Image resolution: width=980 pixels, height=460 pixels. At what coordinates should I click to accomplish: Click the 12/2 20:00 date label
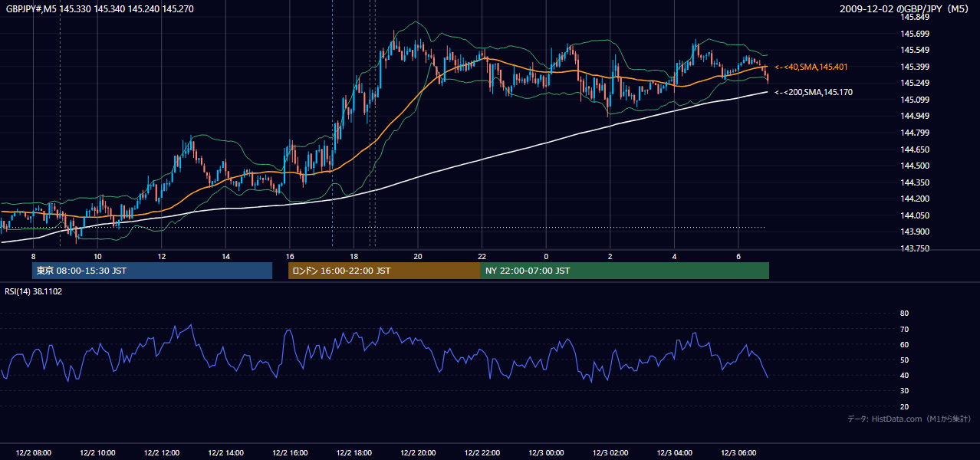click(x=418, y=453)
